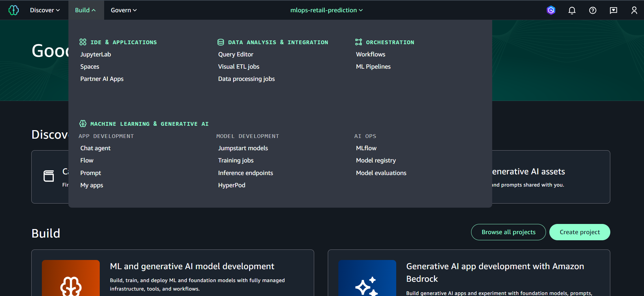This screenshot has height=296, width=644.
Task: Click the Browse all projects button
Action: pyautogui.click(x=508, y=232)
